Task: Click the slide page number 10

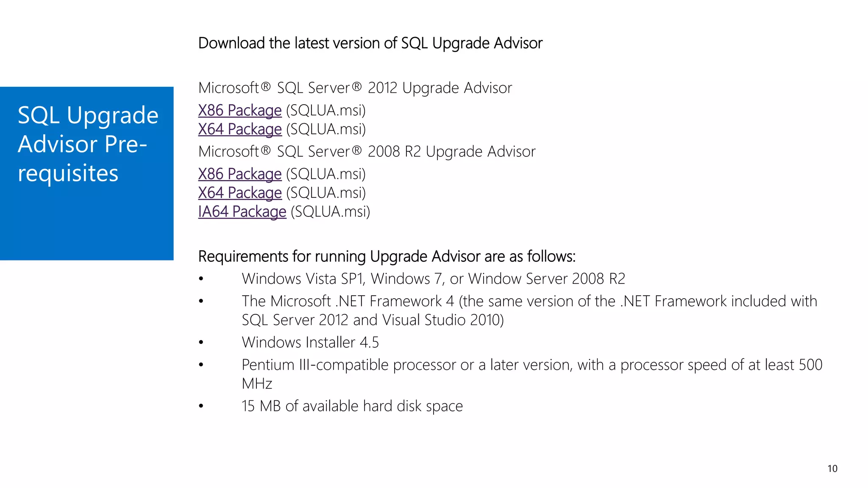Action: click(832, 469)
